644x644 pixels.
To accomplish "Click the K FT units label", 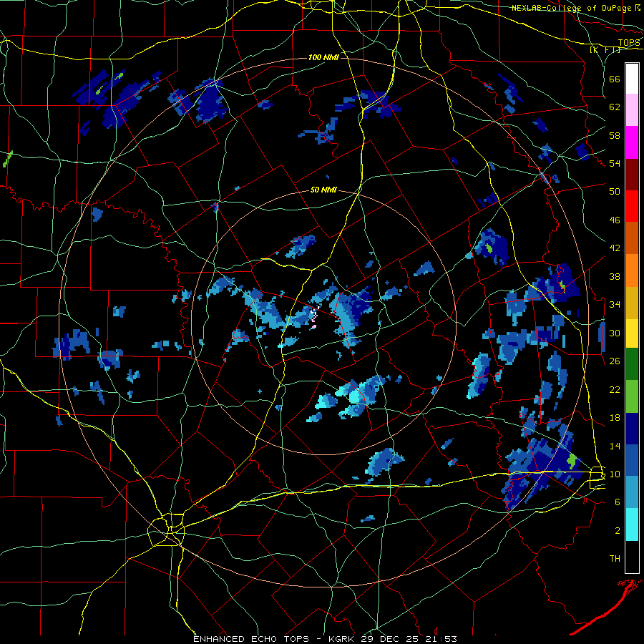I will [605, 49].
